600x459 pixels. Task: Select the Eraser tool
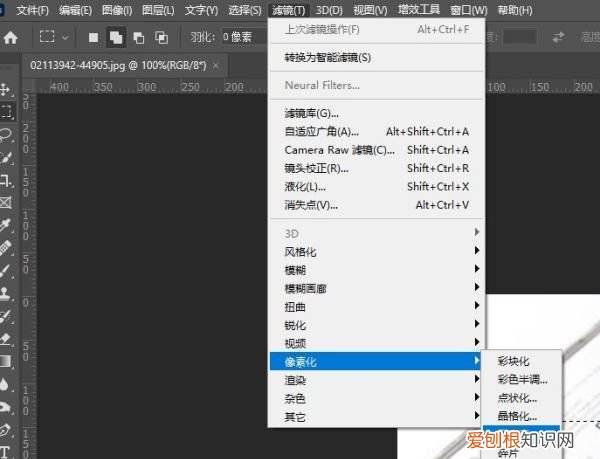pyautogui.click(x=6, y=339)
